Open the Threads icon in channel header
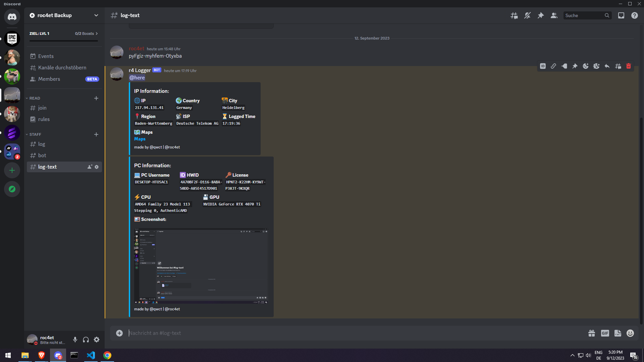Viewport: 644px width, 362px height. coord(514,15)
